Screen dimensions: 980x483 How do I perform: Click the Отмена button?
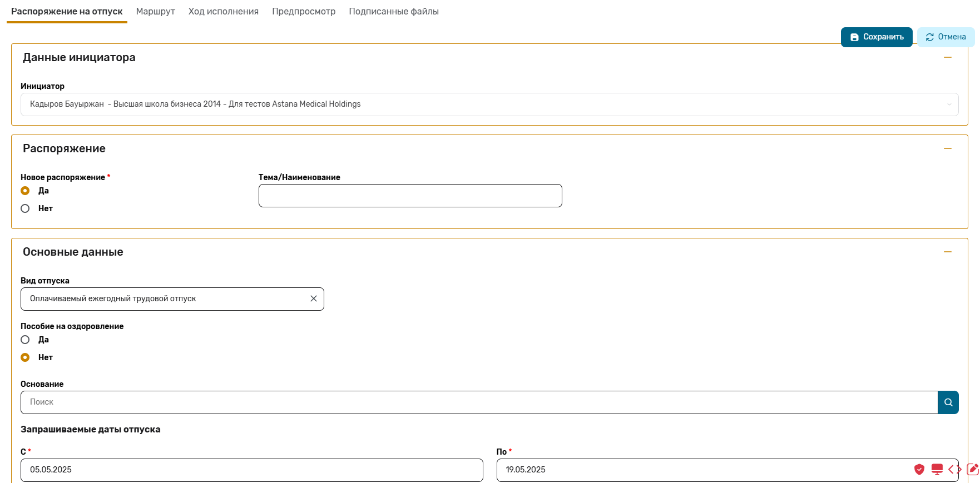click(946, 37)
